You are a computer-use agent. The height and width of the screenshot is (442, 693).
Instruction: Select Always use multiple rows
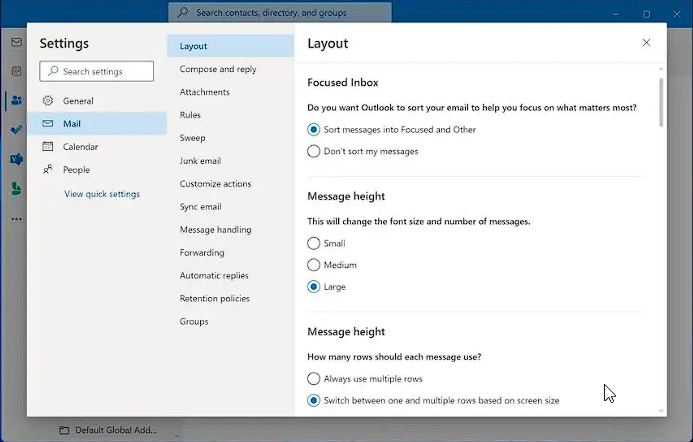314,379
